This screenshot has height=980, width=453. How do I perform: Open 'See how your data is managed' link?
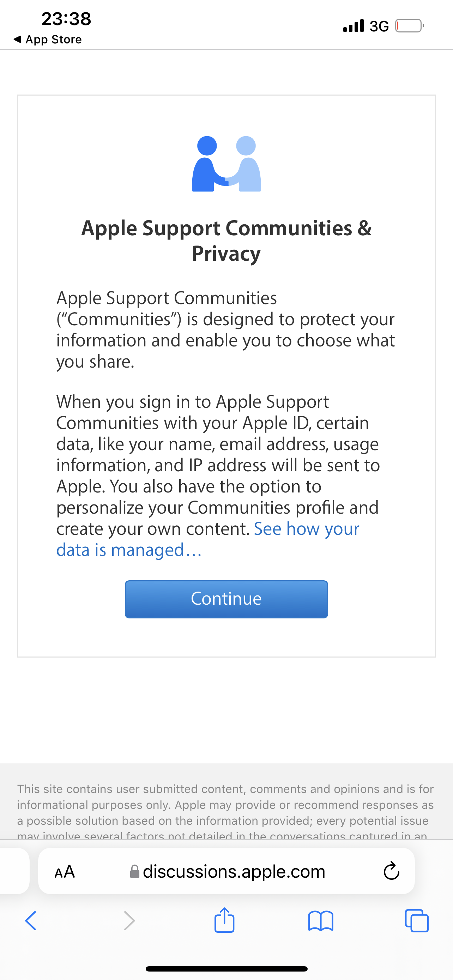(x=129, y=550)
